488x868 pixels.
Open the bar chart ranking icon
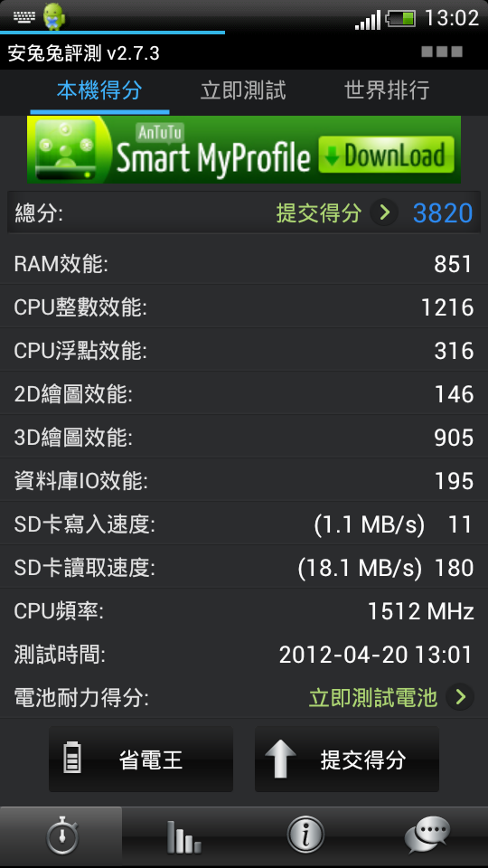click(183, 836)
